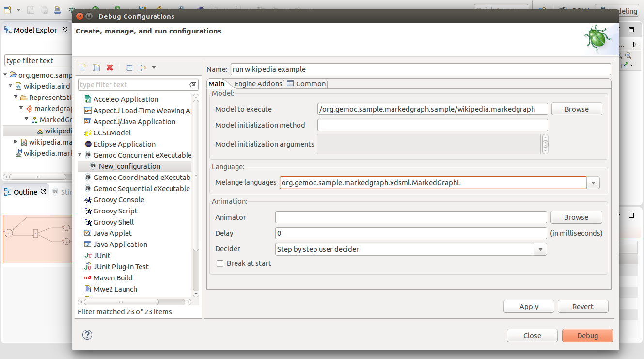Click New icon in Eclipse main toolbar
Viewport: 644px width, 359px height.
tap(7, 9)
